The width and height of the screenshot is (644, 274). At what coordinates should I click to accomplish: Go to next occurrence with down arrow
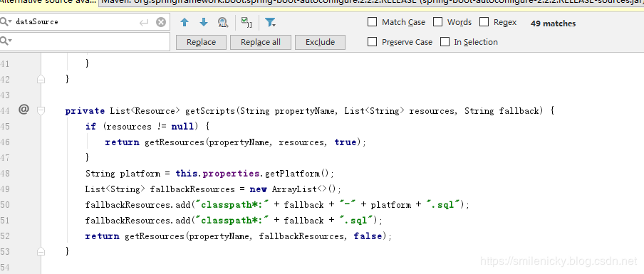coord(204,23)
